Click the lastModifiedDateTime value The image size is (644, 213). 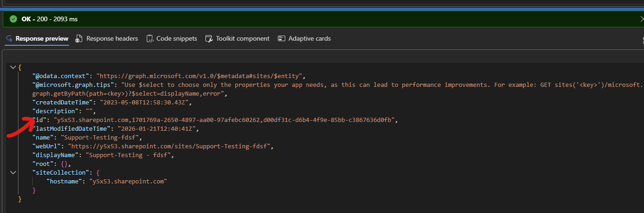tap(157, 128)
